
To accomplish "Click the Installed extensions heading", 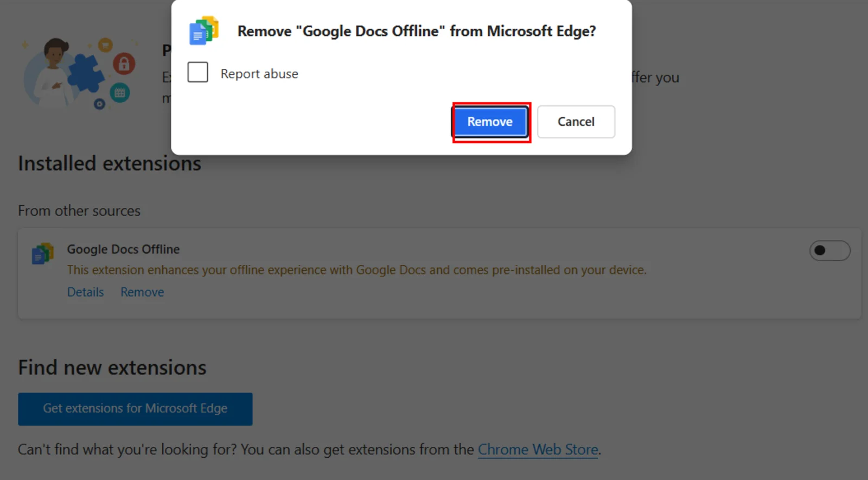I will coord(110,163).
